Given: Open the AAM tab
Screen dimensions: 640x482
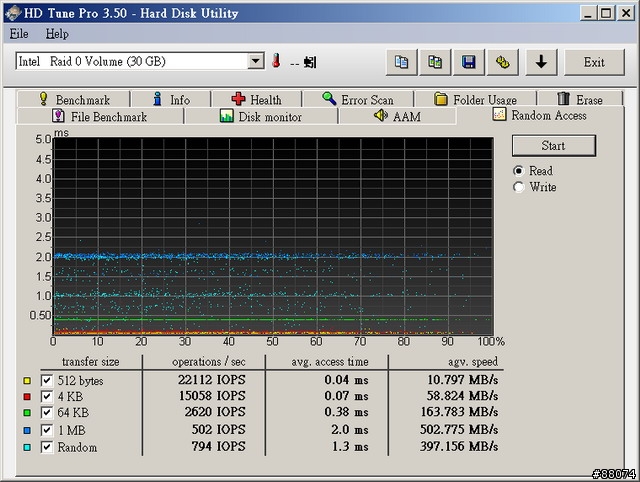Looking at the screenshot, I should (x=398, y=116).
